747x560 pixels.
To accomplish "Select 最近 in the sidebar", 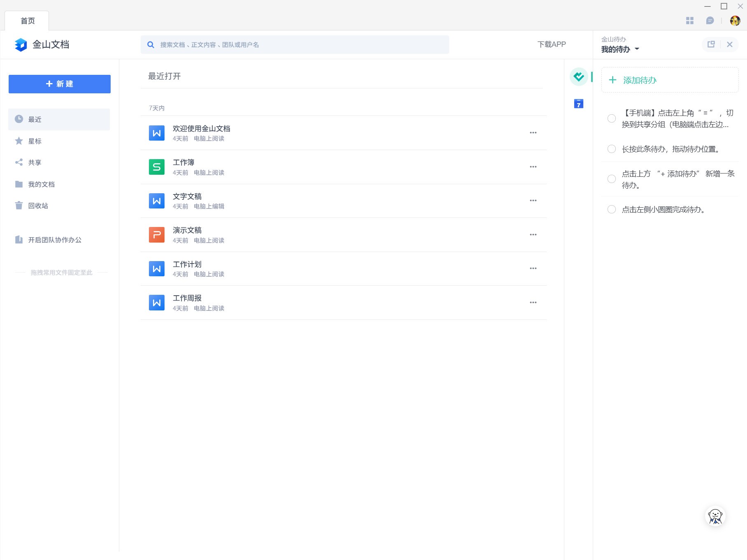I will [59, 119].
